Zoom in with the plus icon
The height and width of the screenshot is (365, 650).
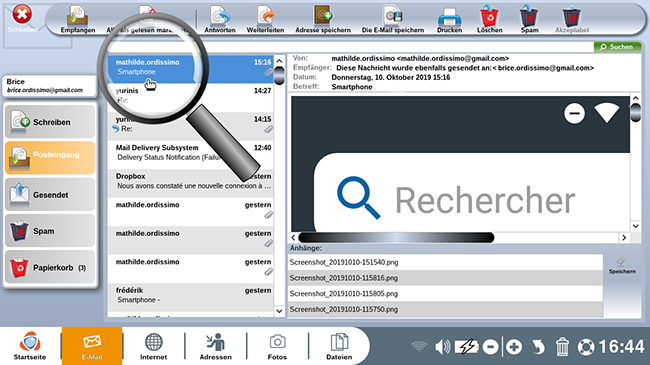tap(514, 347)
